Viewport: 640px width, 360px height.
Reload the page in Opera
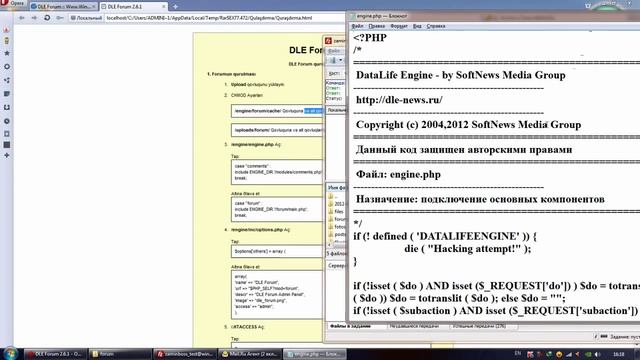tap(47, 18)
